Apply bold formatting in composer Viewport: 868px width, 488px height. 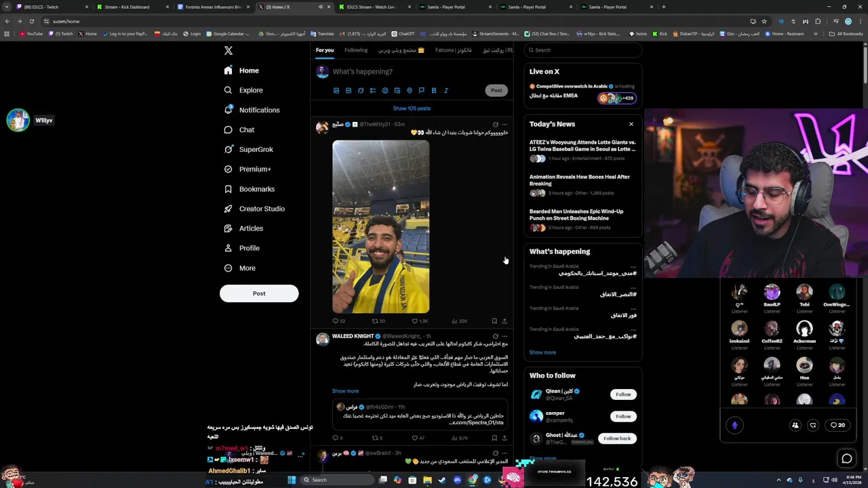click(434, 90)
